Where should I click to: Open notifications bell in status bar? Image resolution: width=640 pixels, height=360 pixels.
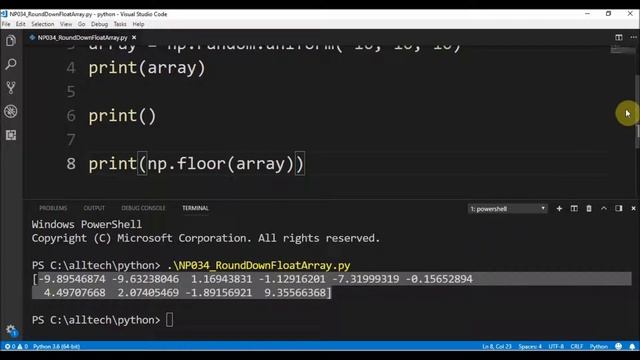point(632,347)
